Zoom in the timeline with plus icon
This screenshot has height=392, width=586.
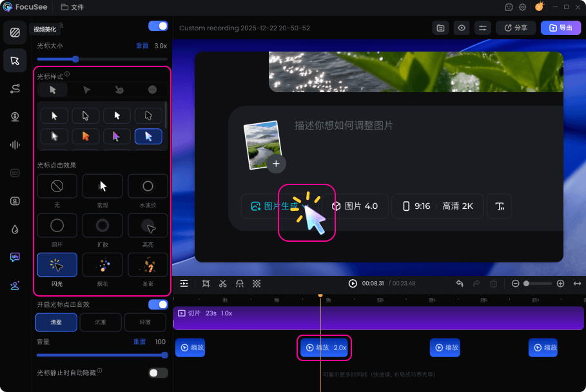[560, 284]
